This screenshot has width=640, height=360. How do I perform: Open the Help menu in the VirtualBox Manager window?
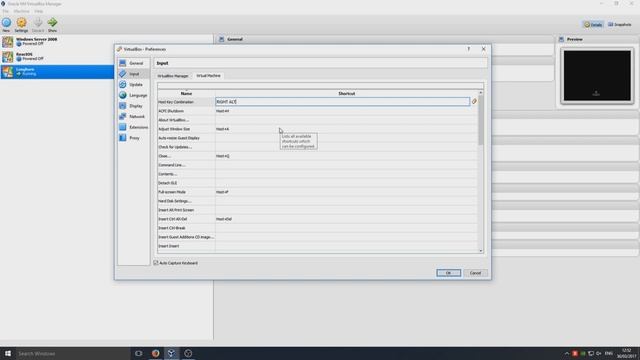38,11
